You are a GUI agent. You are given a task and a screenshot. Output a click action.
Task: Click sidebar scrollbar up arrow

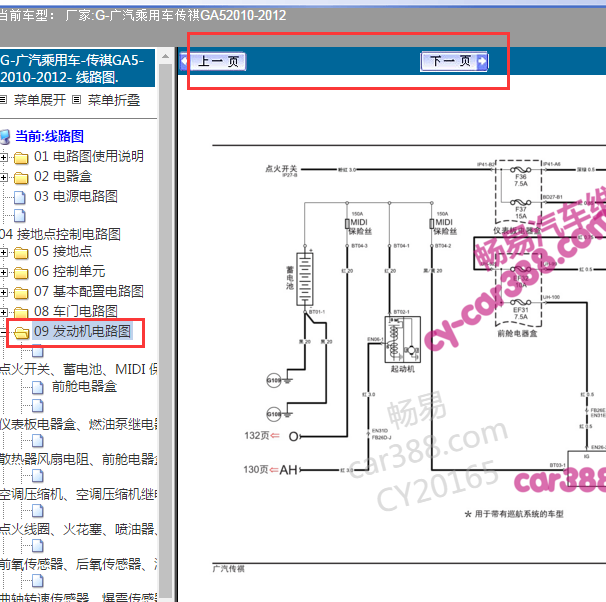pyautogui.click(x=165, y=56)
